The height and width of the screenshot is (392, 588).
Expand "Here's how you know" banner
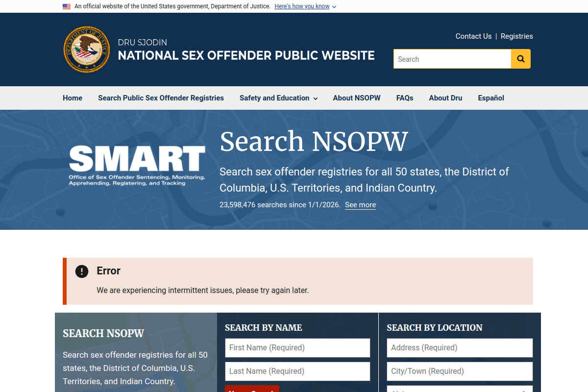pos(305,6)
